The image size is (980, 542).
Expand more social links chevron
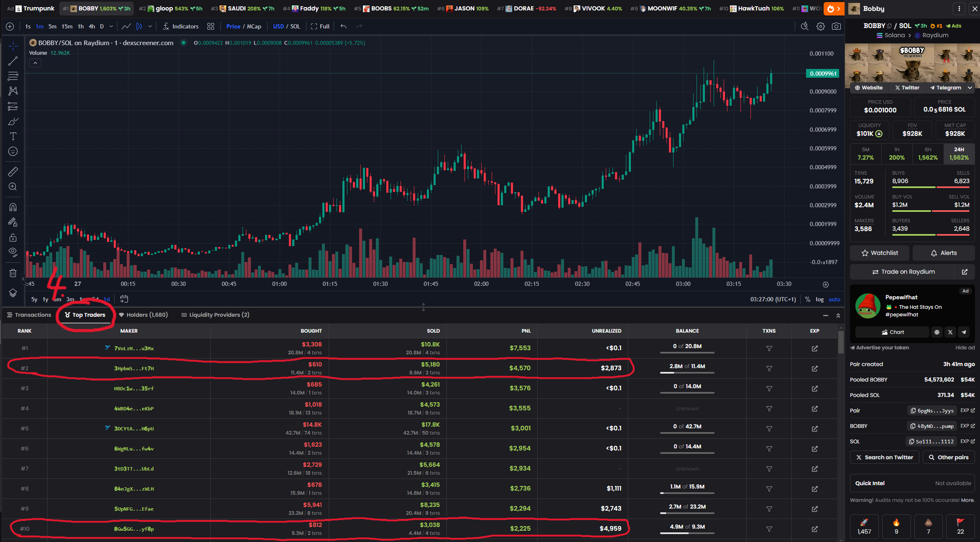[970, 88]
